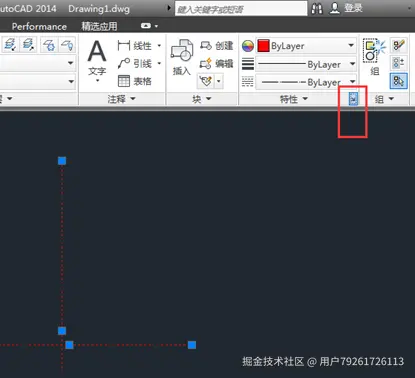Open the lower layer state dropdown
The width and height of the screenshot is (415, 378).
point(71,81)
